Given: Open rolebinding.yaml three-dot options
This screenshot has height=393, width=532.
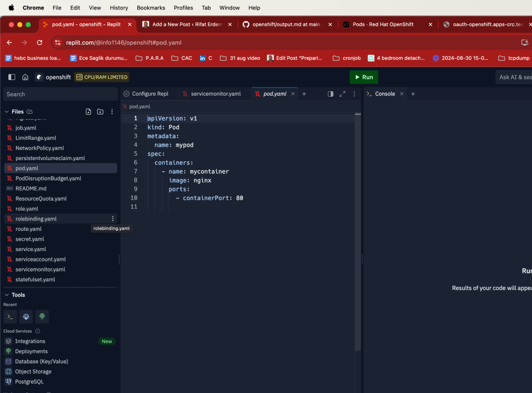Looking at the screenshot, I should pyautogui.click(x=113, y=219).
